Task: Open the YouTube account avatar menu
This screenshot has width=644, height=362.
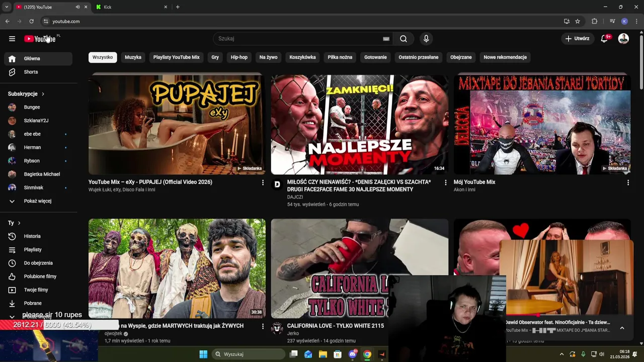Action: [x=623, y=39]
